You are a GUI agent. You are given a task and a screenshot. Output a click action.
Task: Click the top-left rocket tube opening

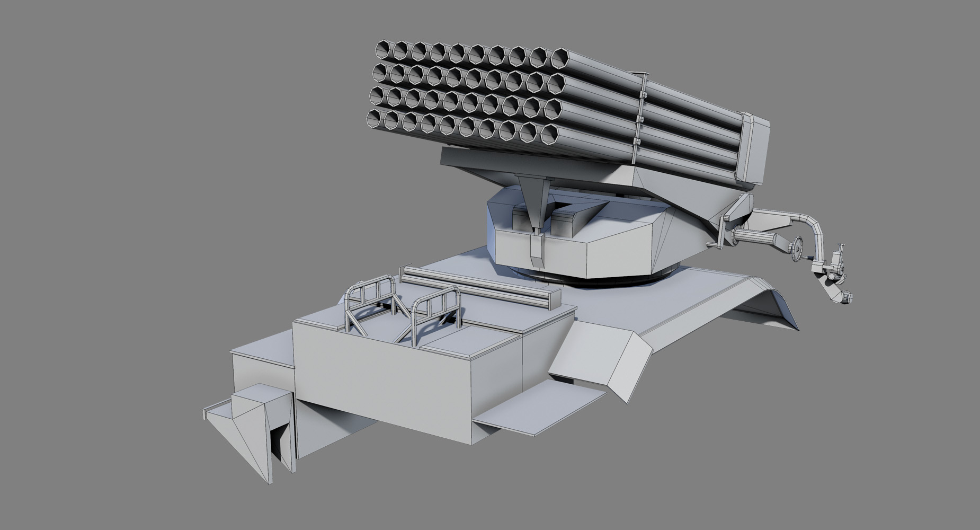click(382, 49)
